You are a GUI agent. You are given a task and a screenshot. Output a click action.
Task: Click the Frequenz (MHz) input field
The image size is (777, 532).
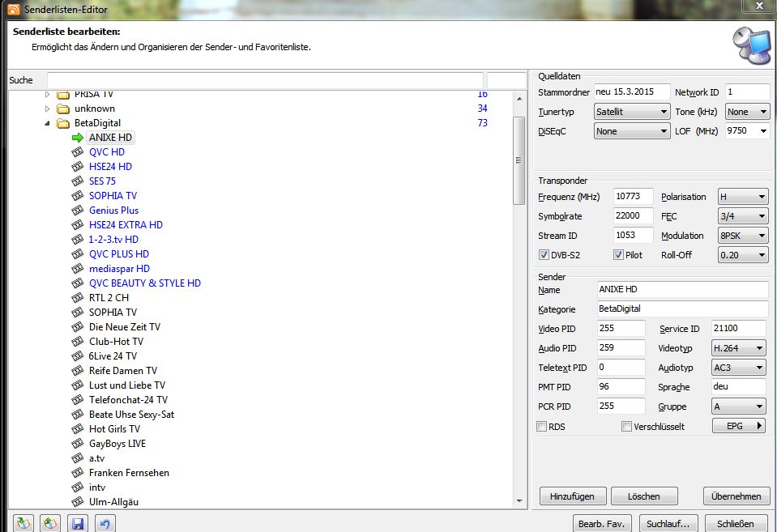634,197
